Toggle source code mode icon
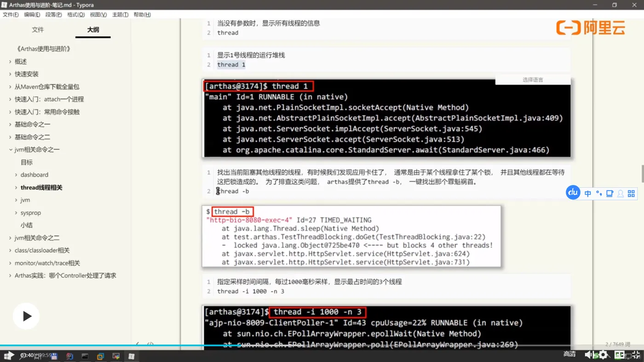 (150, 344)
